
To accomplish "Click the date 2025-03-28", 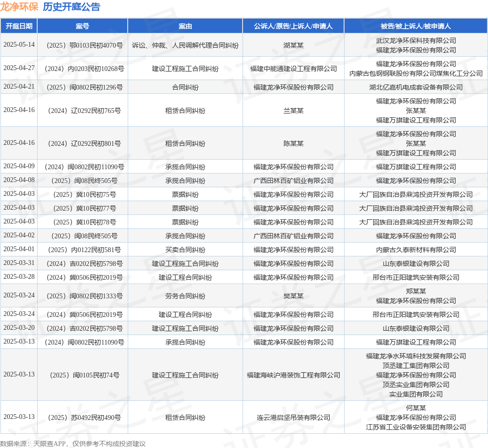I will [x=19, y=277].
